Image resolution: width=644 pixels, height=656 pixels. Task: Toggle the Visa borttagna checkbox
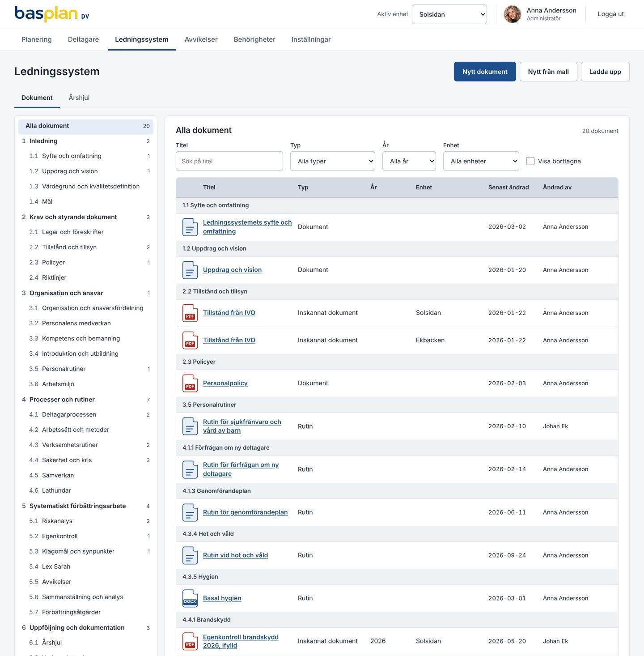tap(530, 161)
